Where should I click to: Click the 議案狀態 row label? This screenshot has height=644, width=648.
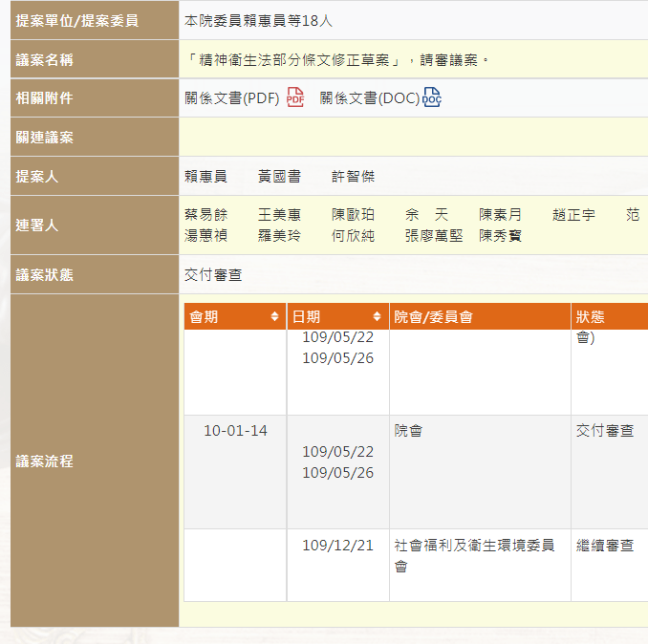(x=45, y=274)
